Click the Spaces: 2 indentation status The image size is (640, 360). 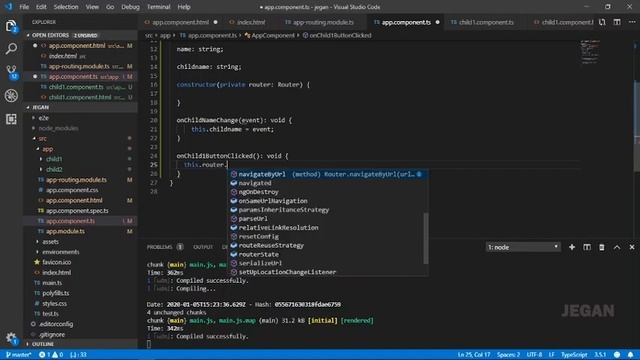(x=508, y=355)
